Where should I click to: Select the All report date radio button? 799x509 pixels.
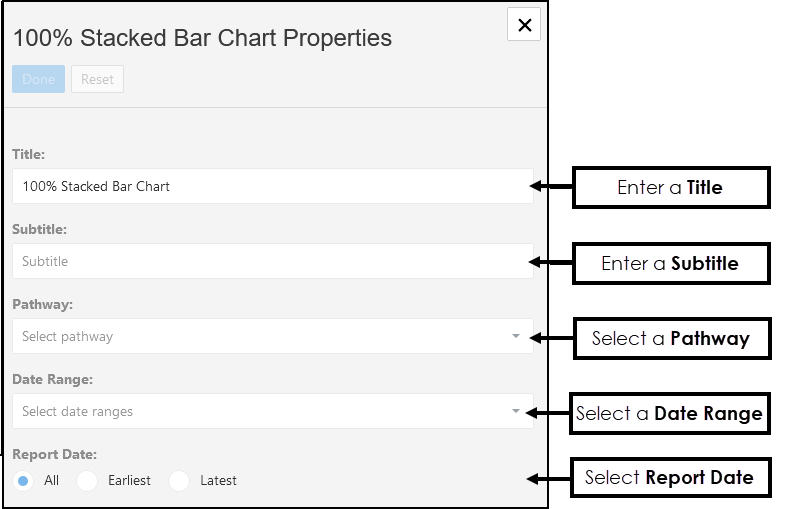(x=24, y=481)
